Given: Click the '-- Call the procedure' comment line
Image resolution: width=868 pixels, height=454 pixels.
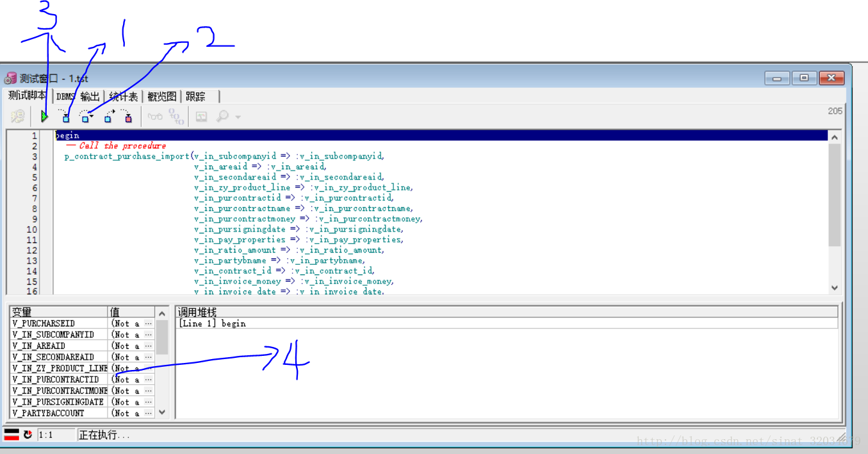Looking at the screenshot, I should 116,146.
